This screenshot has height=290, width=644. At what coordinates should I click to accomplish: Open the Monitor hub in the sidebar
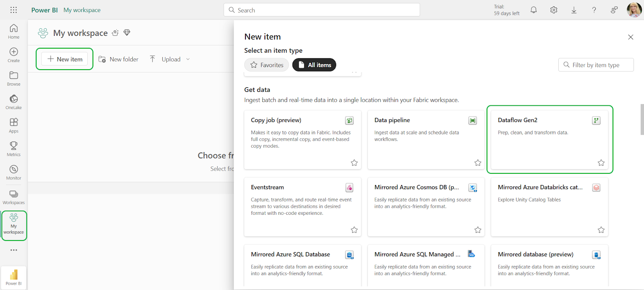[x=14, y=172]
